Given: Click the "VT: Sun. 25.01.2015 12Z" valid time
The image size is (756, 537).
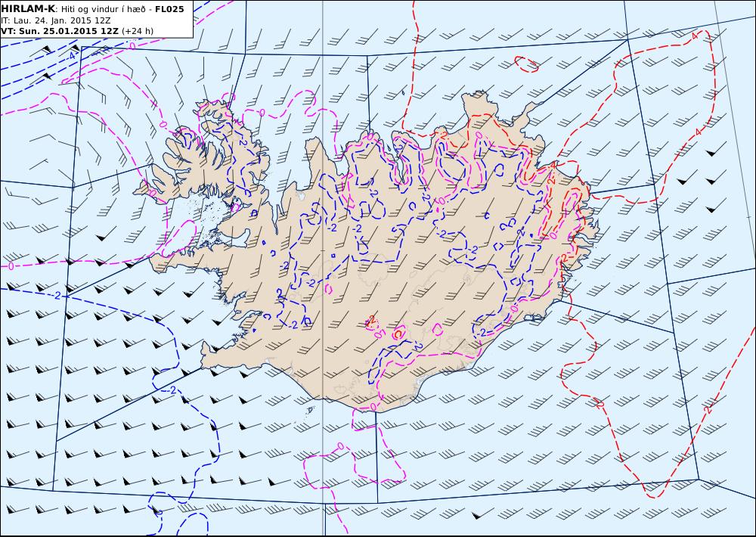Looking at the screenshot, I should 60,31.
